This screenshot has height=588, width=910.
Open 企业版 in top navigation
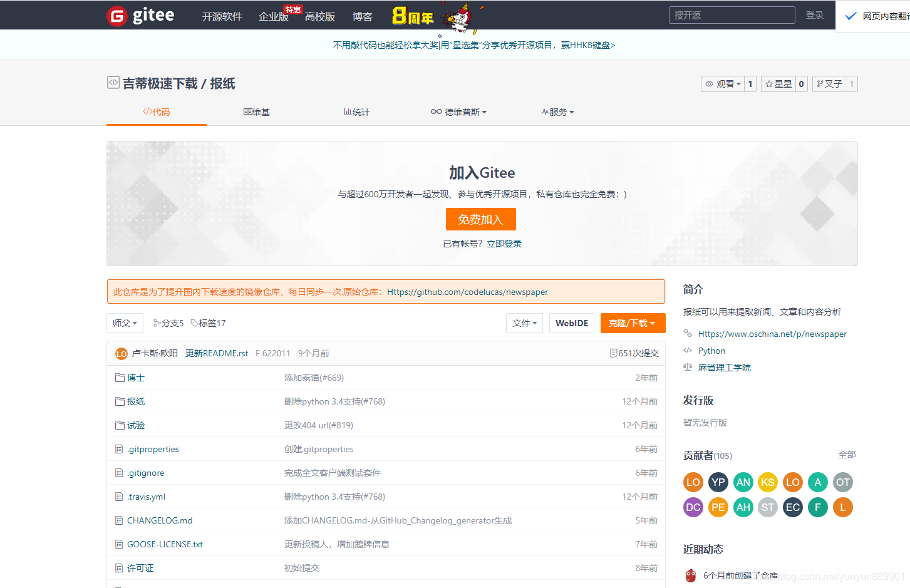tap(274, 16)
